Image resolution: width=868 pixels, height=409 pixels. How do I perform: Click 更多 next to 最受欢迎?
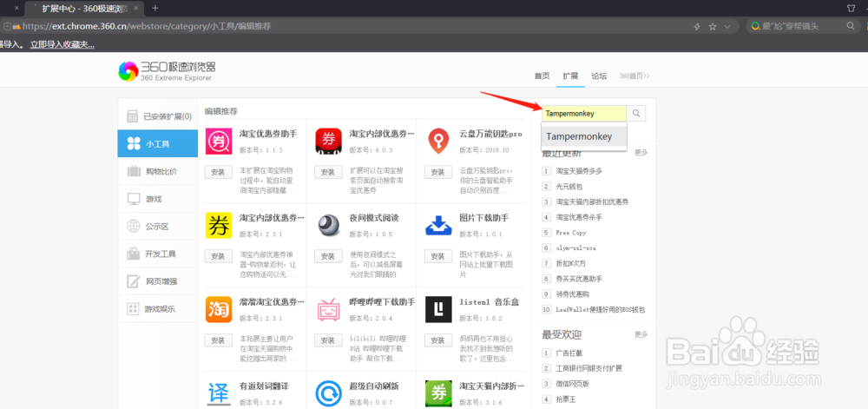point(641,335)
